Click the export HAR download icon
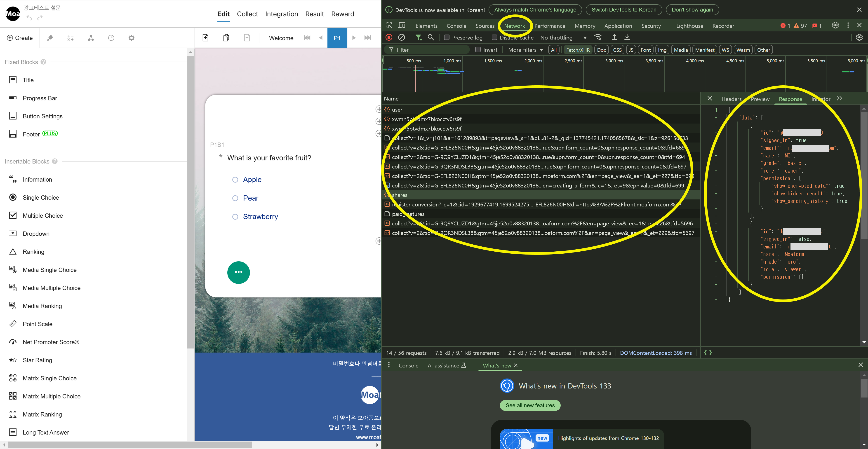Screen dimensions: 868x449 click(x=627, y=37)
